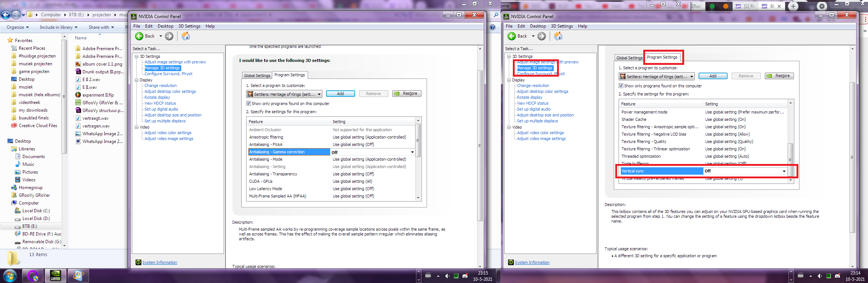The width and height of the screenshot is (868, 283).
Task: Switch to Global Settings tab in right window
Action: [629, 58]
